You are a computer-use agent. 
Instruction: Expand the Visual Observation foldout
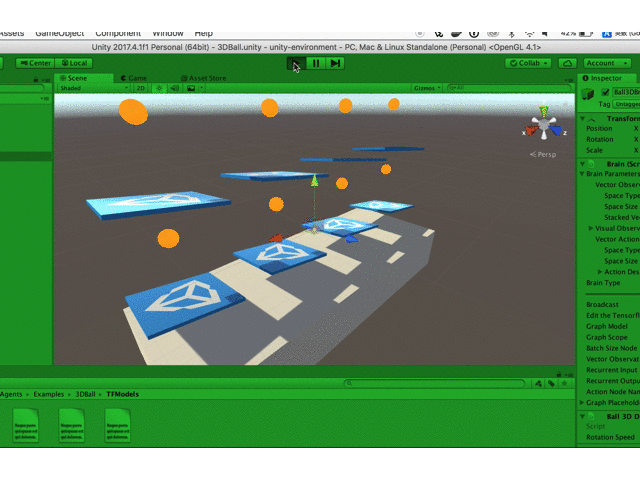click(590, 228)
